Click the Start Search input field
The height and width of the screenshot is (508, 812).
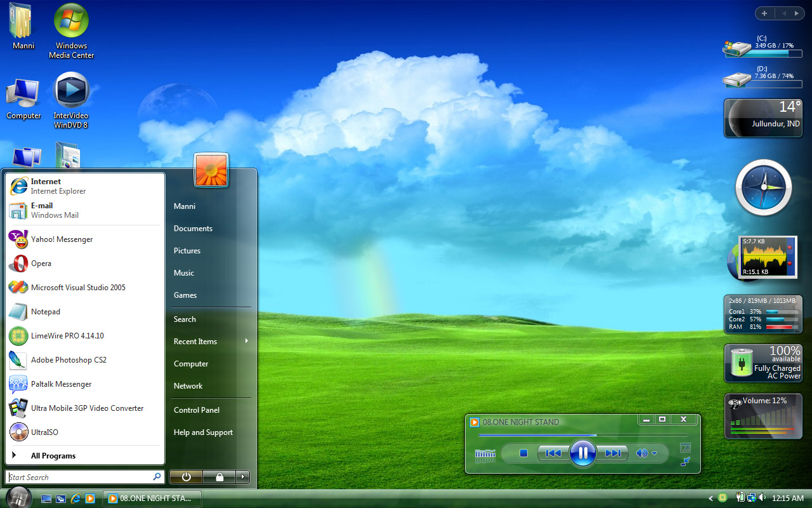pos(85,477)
